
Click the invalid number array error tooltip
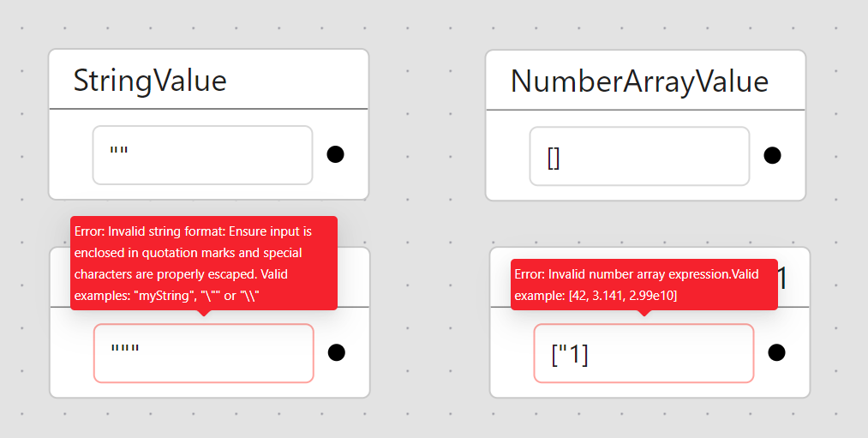tap(644, 285)
